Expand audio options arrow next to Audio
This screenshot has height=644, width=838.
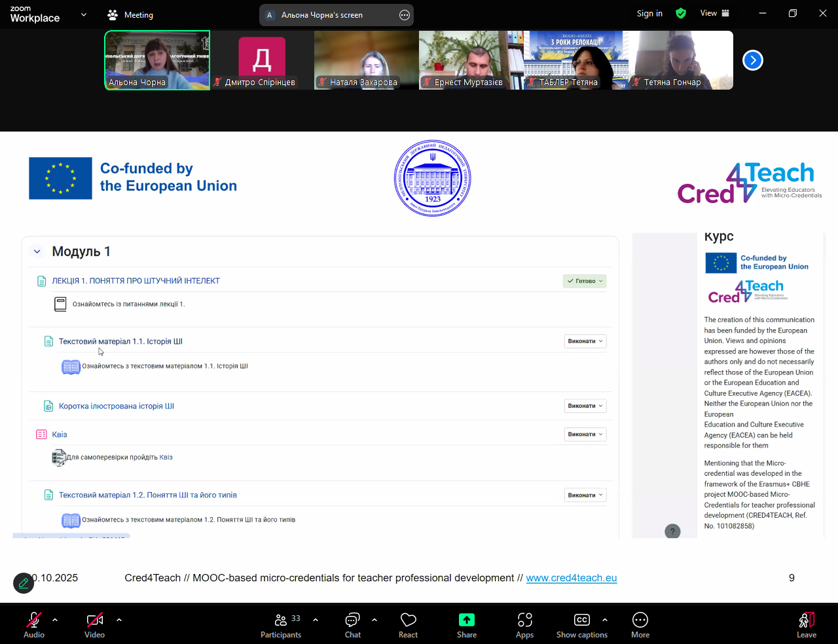(55, 620)
